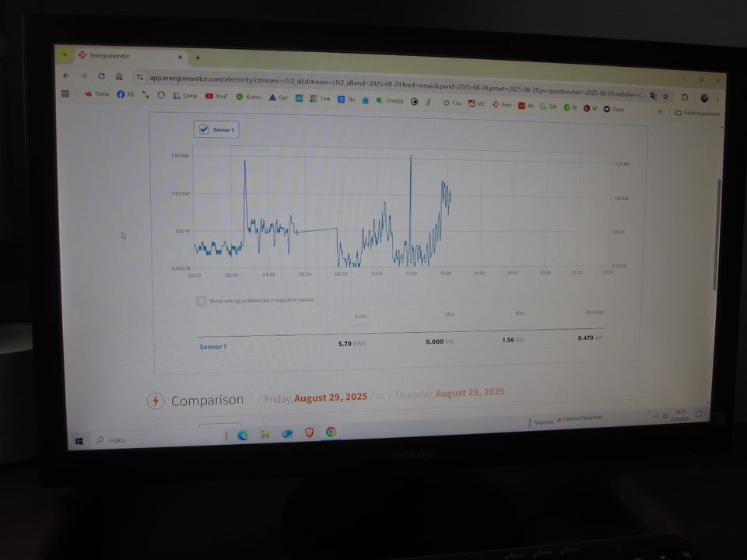Open a new browser tab
Viewport: 747px width, 560px height.
pos(198,58)
